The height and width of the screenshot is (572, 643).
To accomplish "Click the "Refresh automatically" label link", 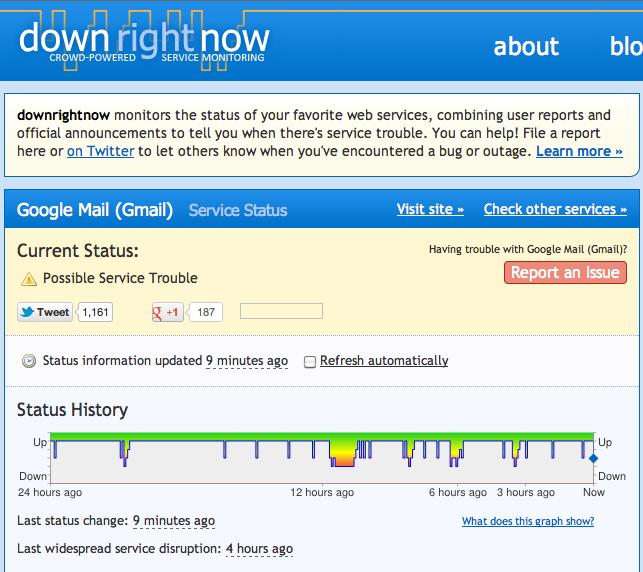I will pos(384,361).
